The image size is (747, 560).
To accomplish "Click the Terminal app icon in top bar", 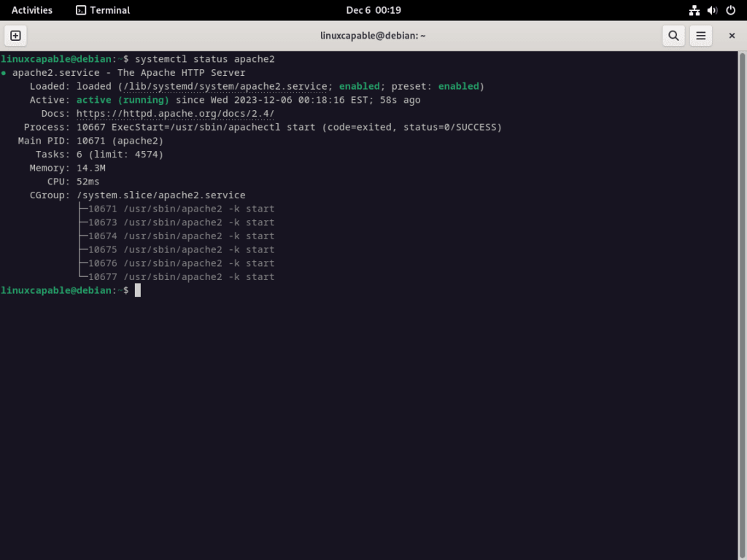I will tap(80, 10).
